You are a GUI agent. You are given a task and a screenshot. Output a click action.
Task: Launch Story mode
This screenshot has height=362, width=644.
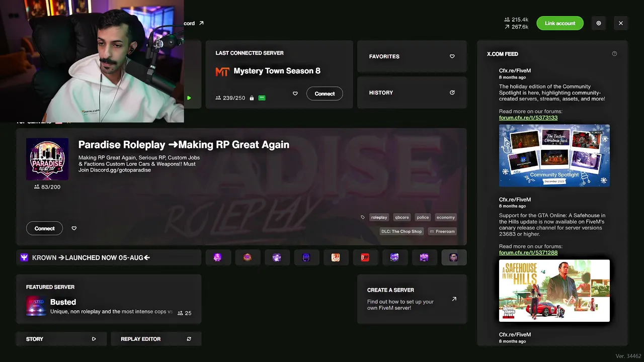point(61,339)
